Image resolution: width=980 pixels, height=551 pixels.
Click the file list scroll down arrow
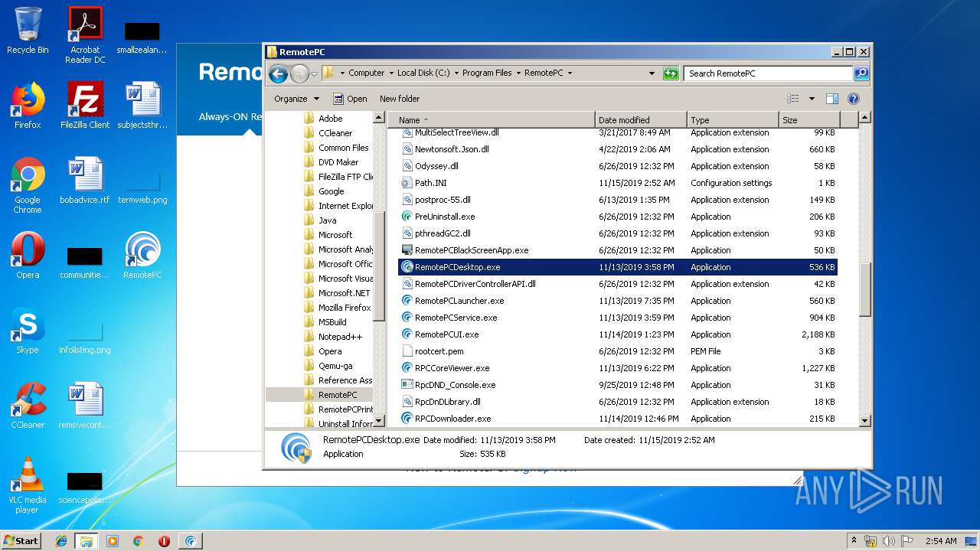pyautogui.click(x=865, y=420)
